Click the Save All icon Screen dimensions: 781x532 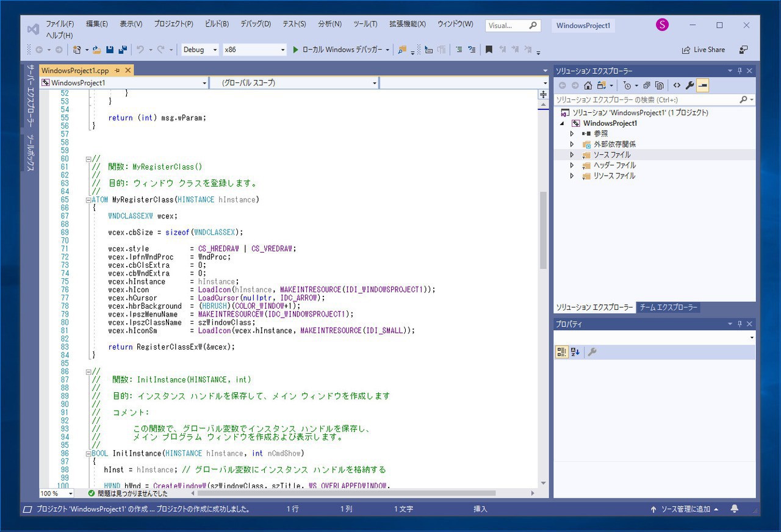(123, 49)
